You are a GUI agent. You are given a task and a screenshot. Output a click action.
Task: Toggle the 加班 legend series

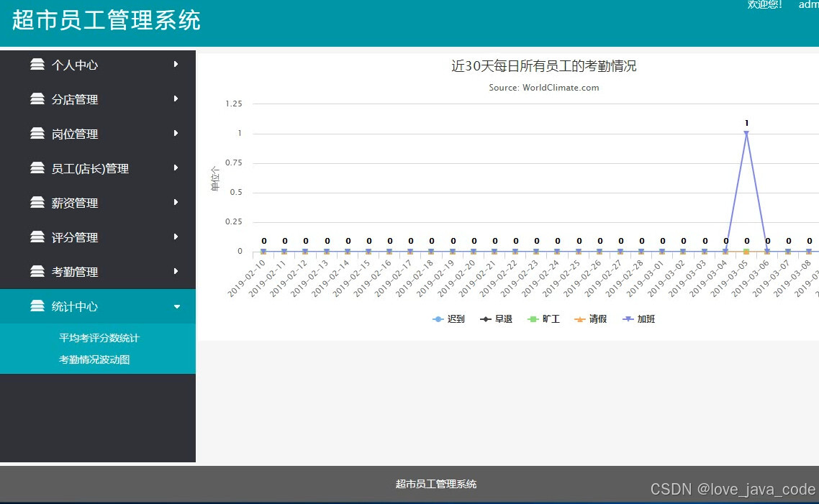[x=639, y=319]
